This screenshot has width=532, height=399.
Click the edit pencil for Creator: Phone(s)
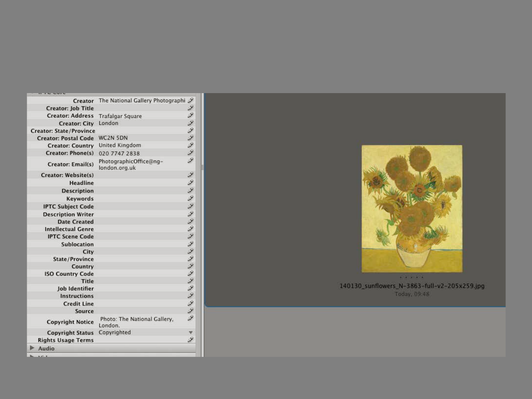[191, 153]
